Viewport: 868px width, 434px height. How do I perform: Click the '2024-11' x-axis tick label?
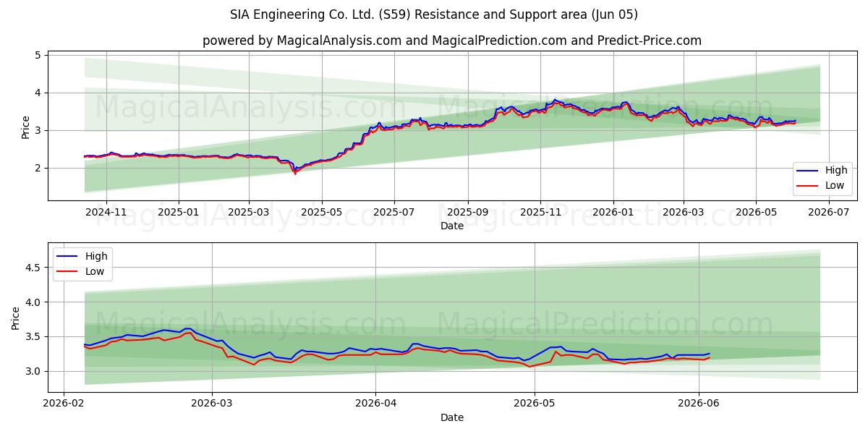coord(106,213)
